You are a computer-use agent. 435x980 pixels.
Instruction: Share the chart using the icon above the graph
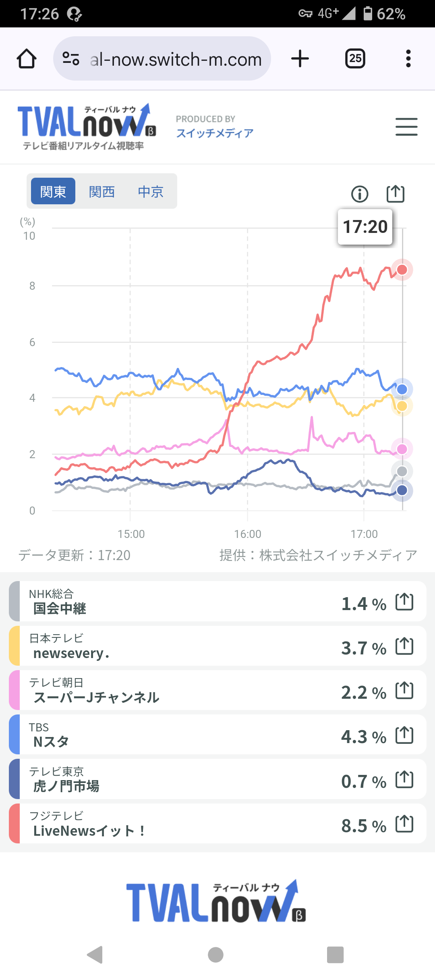point(396,194)
